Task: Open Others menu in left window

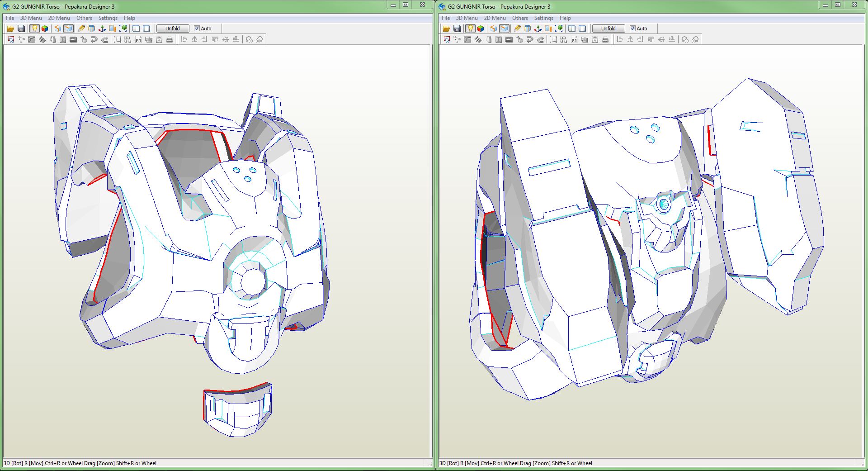Action: click(x=84, y=18)
